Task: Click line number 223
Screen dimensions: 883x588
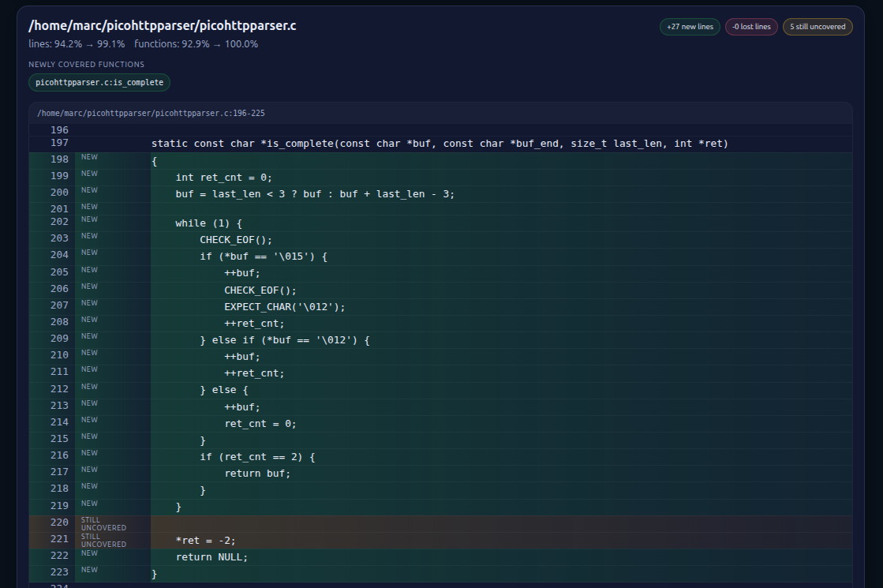Action: click(59, 571)
